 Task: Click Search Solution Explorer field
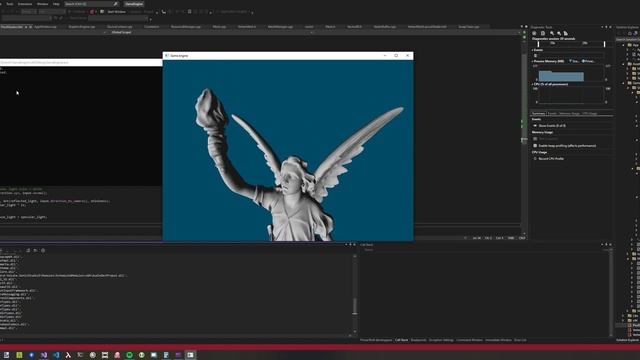pos(628,39)
